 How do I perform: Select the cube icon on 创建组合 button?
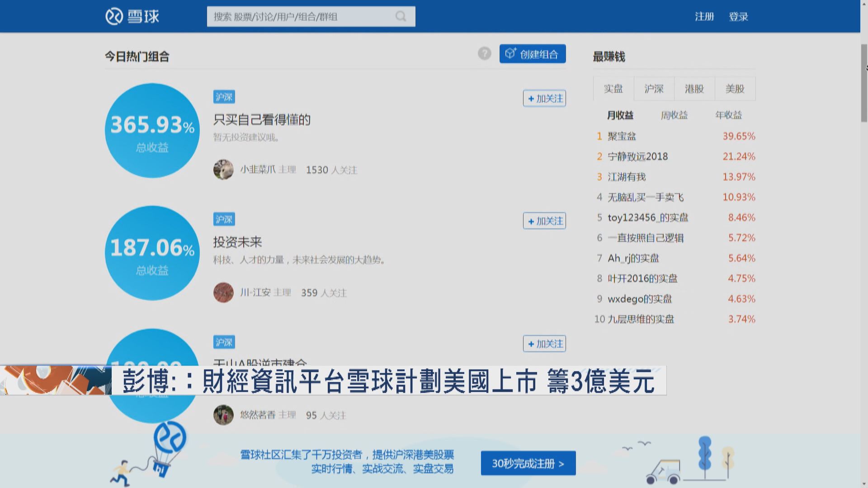(x=510, y=53)
